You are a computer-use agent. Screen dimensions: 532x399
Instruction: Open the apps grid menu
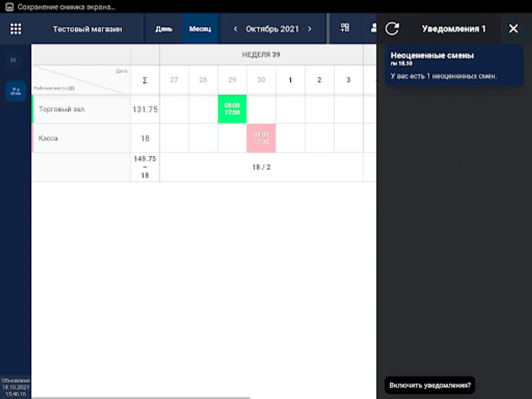[x=16, y=29]
